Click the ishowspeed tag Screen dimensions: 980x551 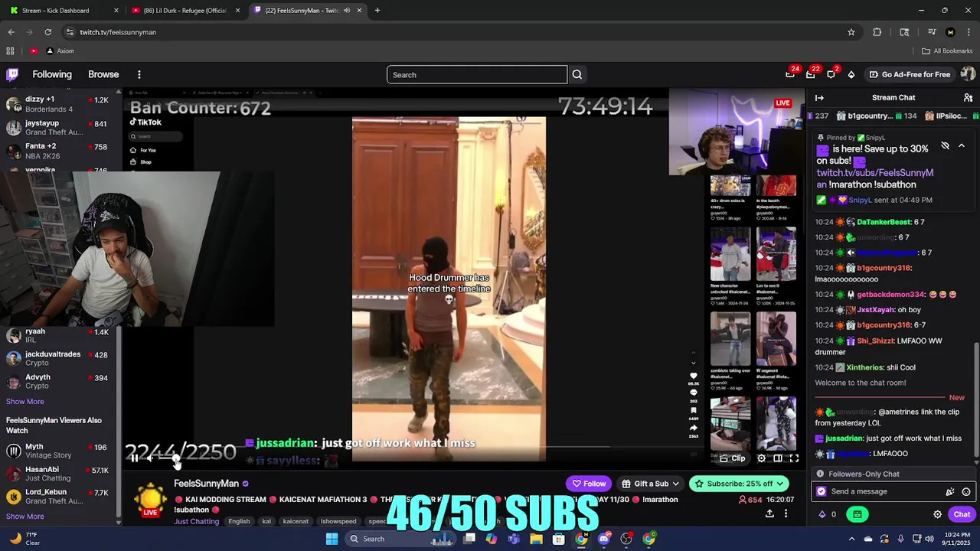[338, 521]
